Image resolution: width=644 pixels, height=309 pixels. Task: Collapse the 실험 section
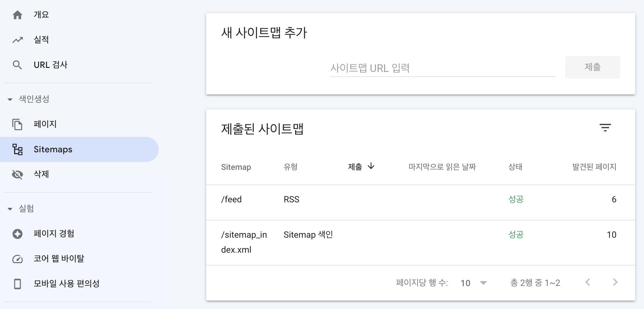tap(10, 209)
